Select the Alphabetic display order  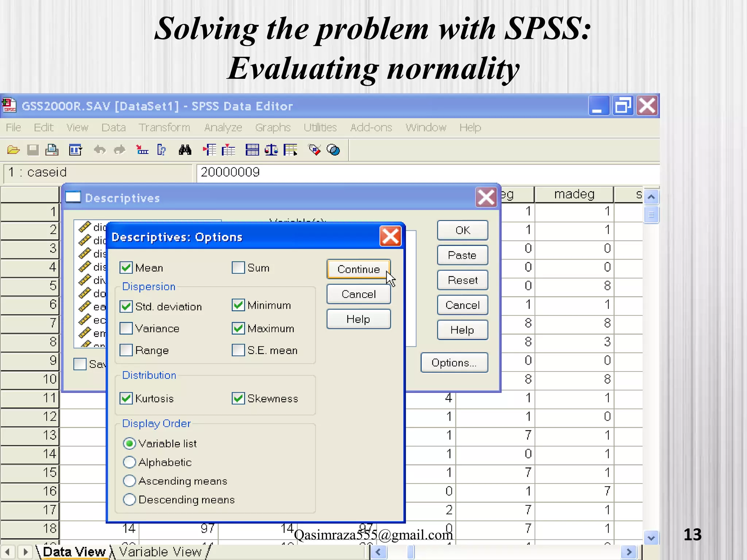(x=129, y=462)
